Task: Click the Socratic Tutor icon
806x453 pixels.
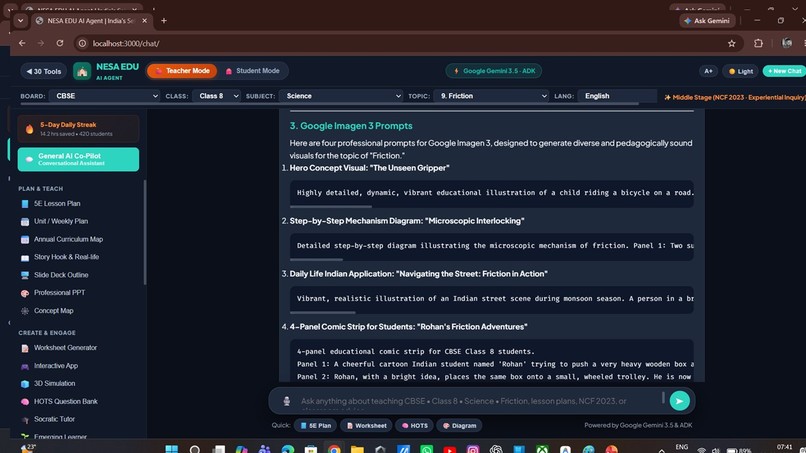Action: click(25, 420)
